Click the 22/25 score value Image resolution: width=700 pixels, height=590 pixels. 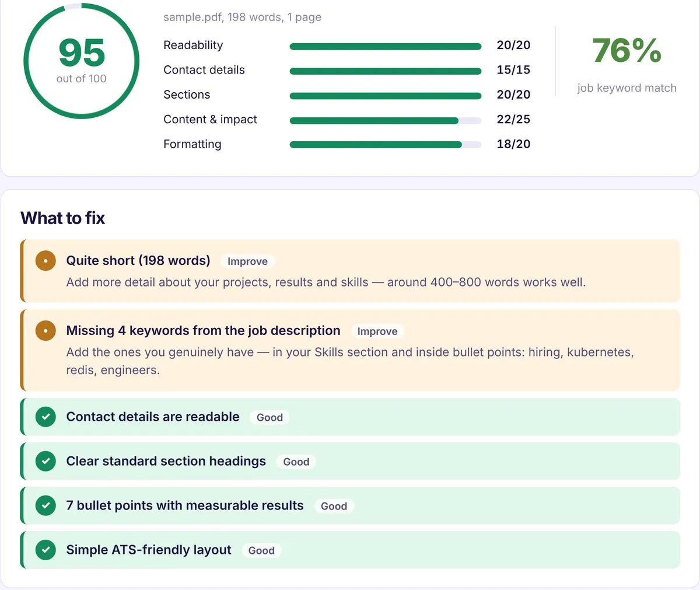513,119
